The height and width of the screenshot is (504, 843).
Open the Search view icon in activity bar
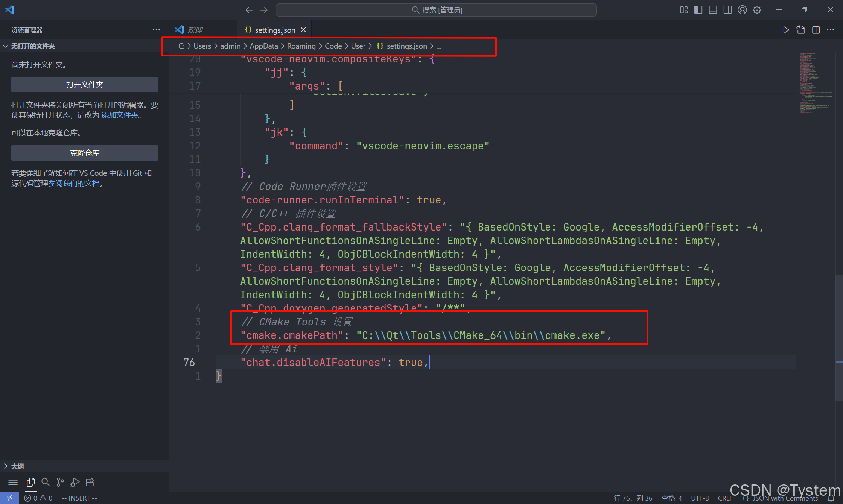(46, 482)
